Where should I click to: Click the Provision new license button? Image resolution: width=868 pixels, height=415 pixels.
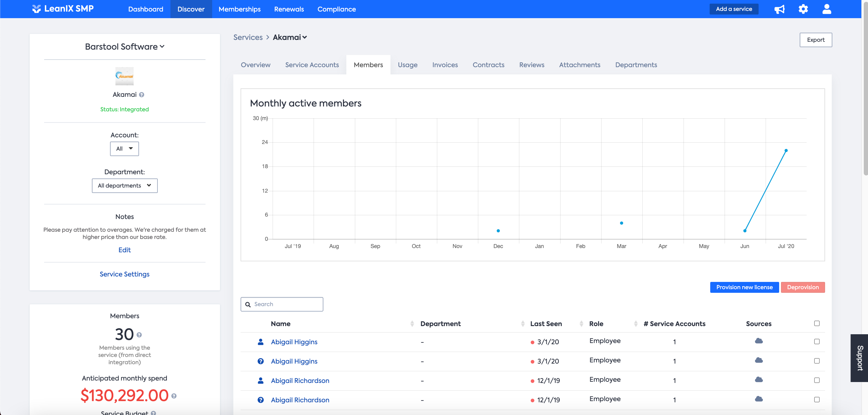click(744, 287)
